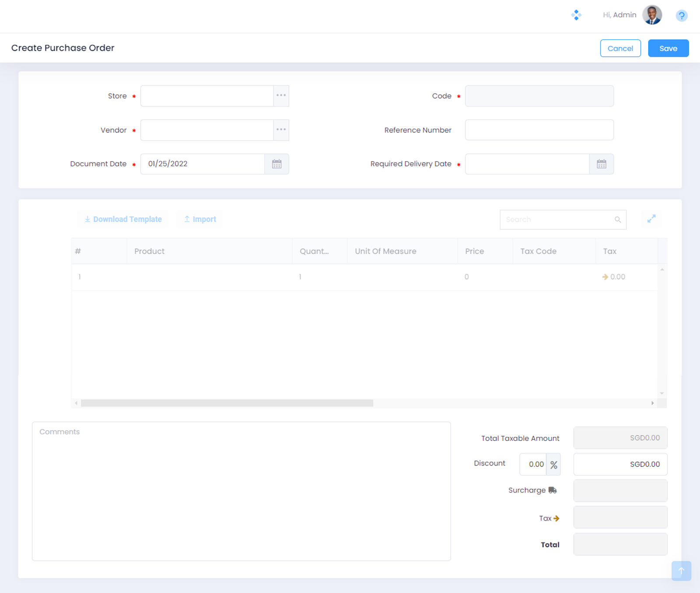
Task: Toggle the discount percent mode button
Action: click(553, 464)
